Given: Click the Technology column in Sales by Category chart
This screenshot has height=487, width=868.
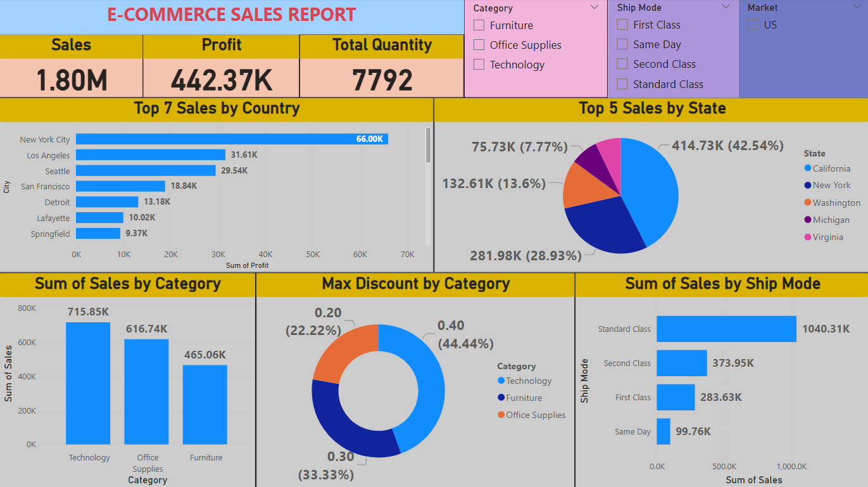Looking at the screenshot, I should click(88, 383).
